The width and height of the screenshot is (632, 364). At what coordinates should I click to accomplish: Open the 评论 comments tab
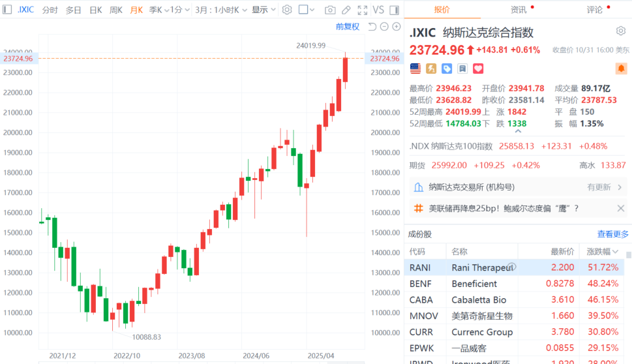[595, 10]
